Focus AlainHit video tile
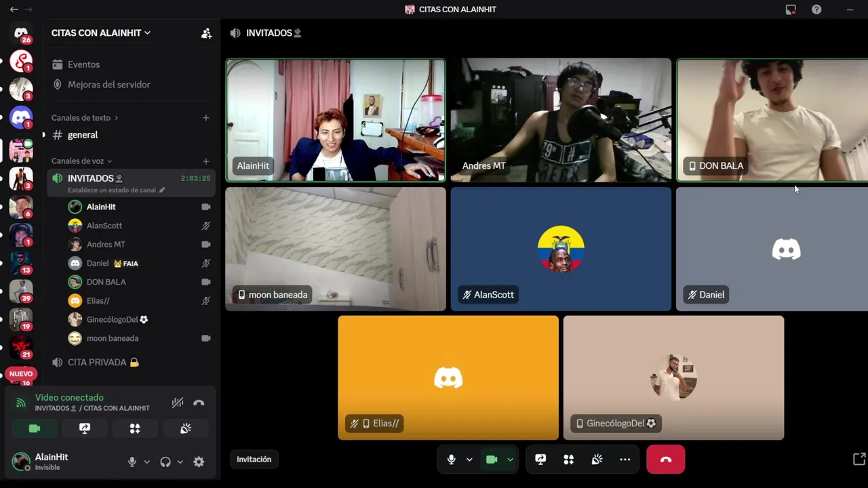The image size is (868, 488). [x=336, y=121]
